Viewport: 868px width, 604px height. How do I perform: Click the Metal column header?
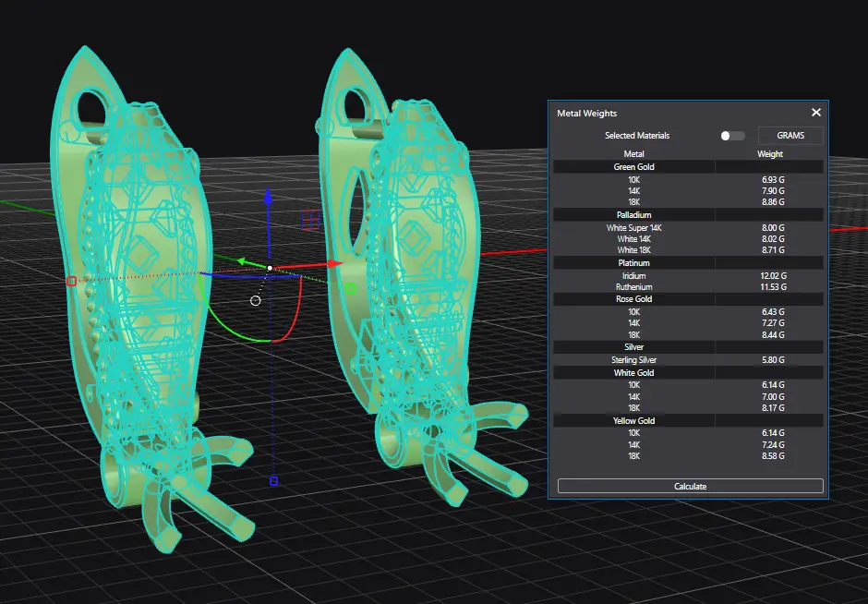pyautogui.click(x=633, y=154)
